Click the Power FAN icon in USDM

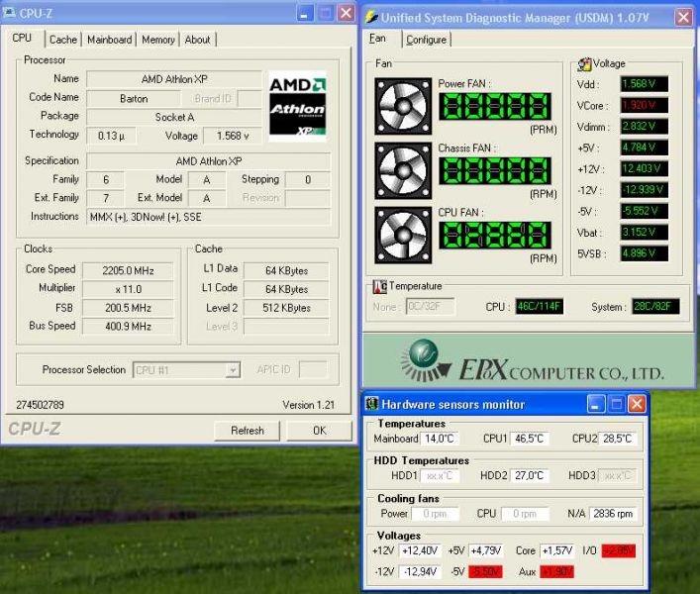click(x=403, y=106)
